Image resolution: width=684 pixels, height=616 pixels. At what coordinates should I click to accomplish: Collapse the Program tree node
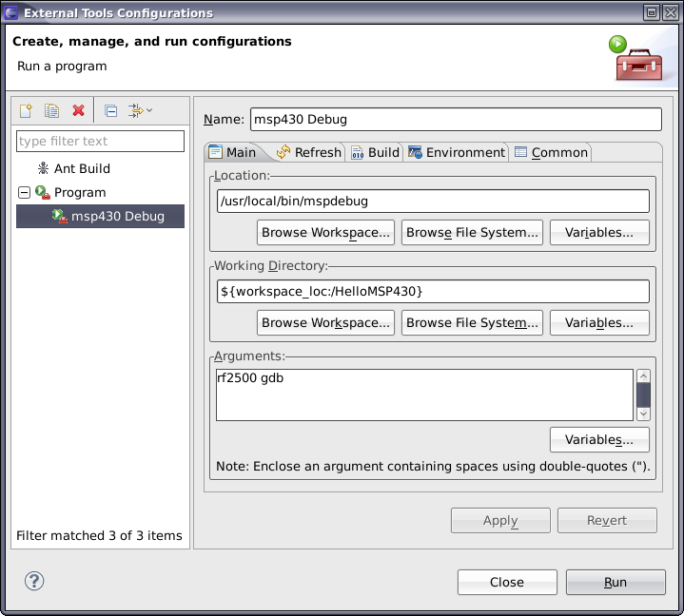24,192
